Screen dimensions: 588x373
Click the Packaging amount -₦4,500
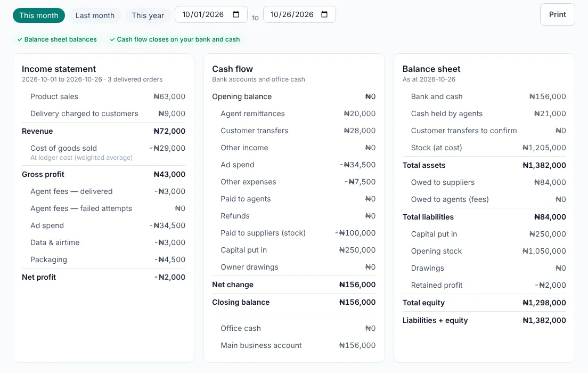pyautogui.click(x=169, y=260)
